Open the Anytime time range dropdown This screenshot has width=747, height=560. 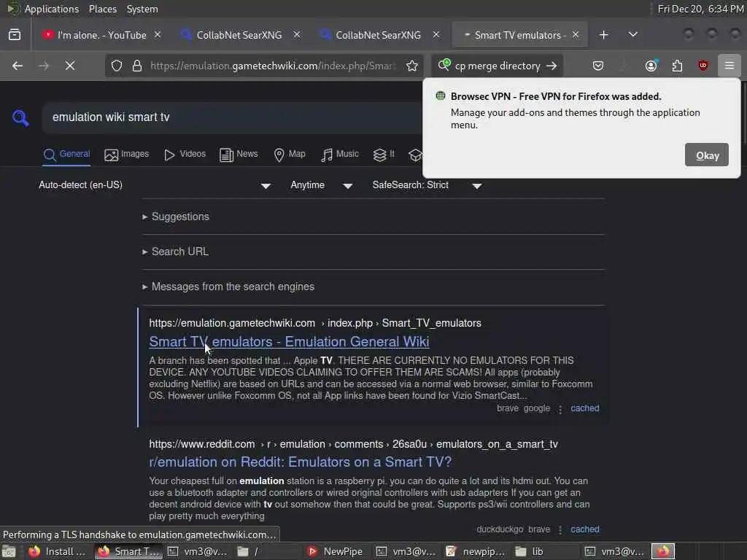tap(322, 185)
